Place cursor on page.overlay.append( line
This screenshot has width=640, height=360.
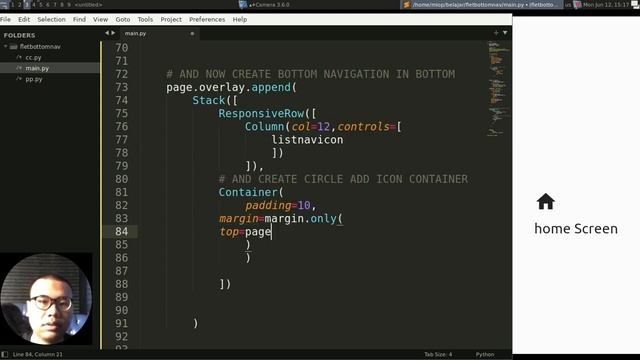coord(231,87)
